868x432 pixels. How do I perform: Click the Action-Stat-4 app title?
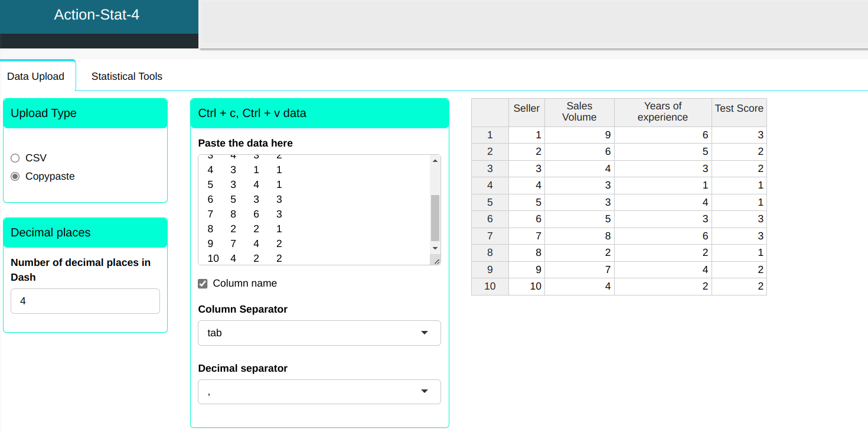tap(97, 15)
